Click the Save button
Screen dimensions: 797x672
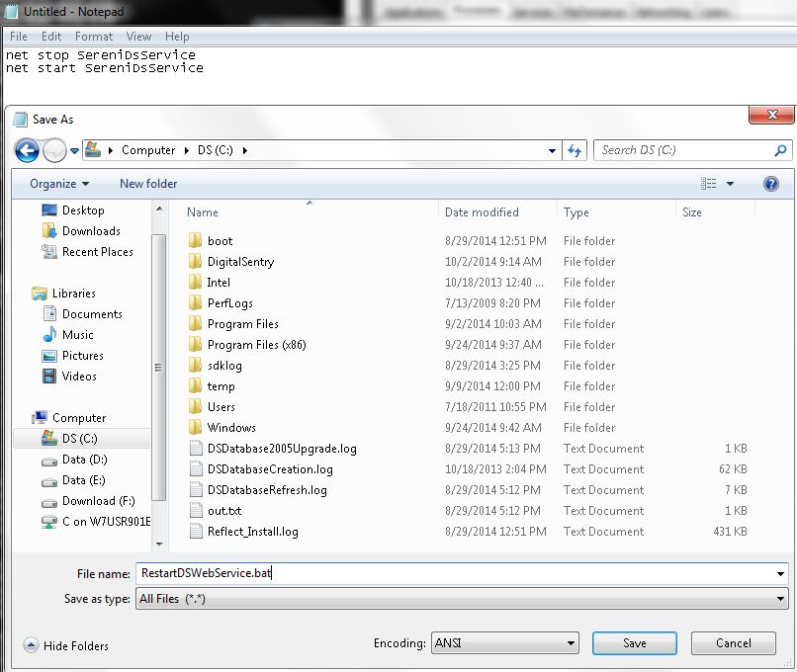(634, 642)
